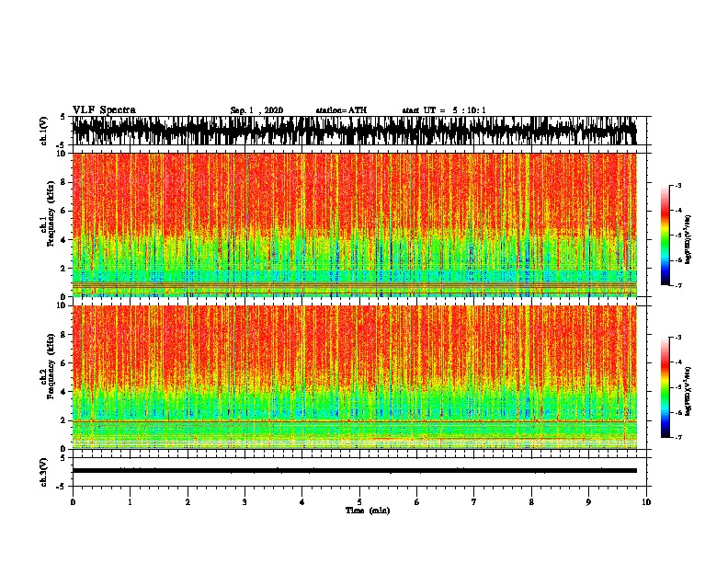
Task: Click the ch.1 frequency spectrogram panel
Action: click(354, 224)
